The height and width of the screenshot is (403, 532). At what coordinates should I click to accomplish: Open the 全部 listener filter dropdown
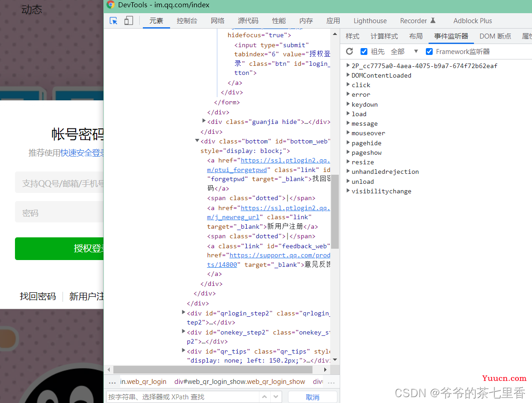(x=404, y=51)
